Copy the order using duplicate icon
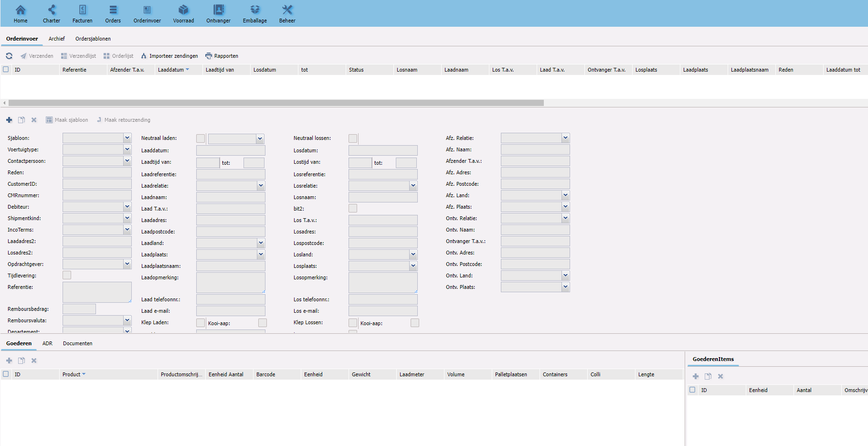868x446 pixels. click(x=21, y=120)
